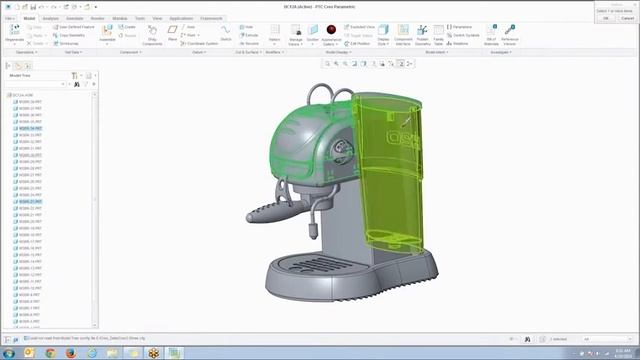Click User-Defined Feature
The image size is (640, 360).
pyautogui.click(x=74, y=27)
